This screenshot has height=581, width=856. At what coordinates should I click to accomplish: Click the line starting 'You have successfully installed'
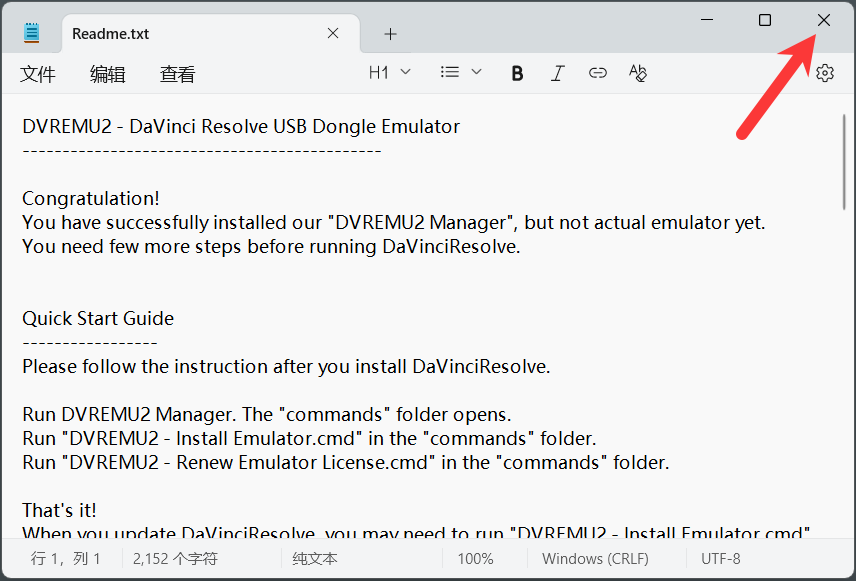point(394,223)
